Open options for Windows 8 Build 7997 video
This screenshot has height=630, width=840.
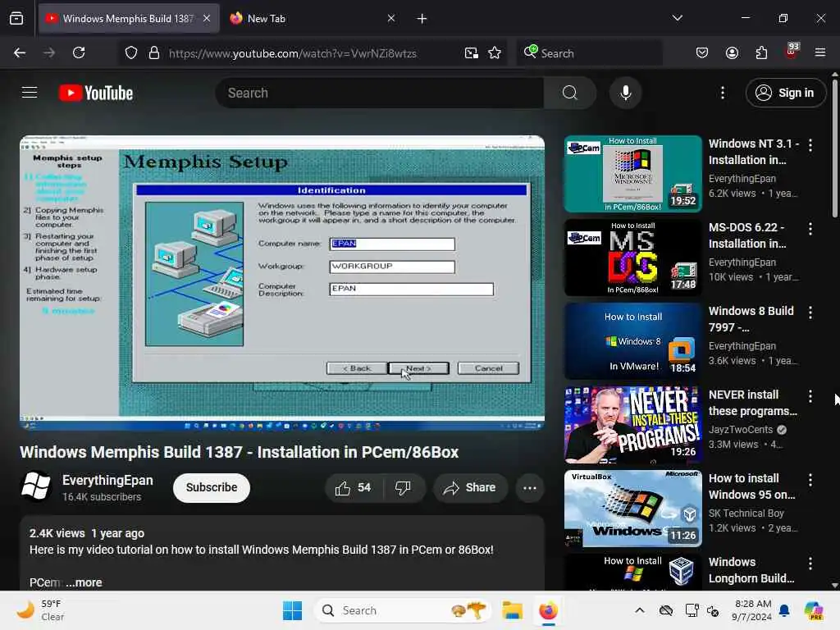tap(810, 313)
